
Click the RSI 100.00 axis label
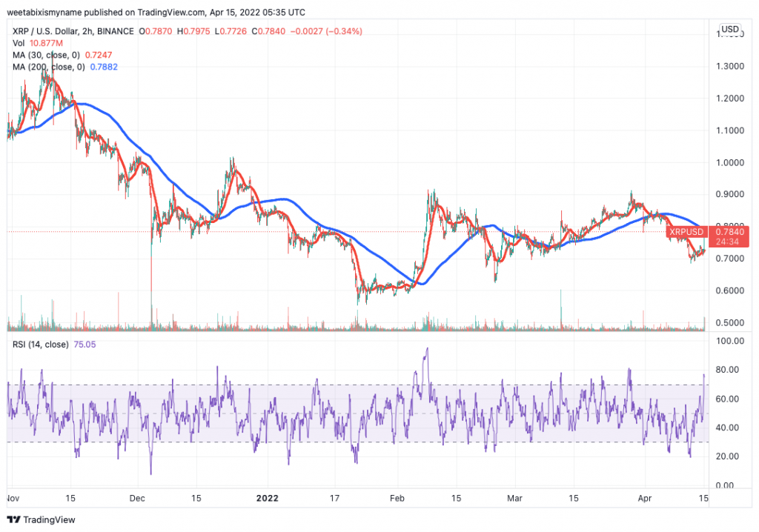[730, 341]
